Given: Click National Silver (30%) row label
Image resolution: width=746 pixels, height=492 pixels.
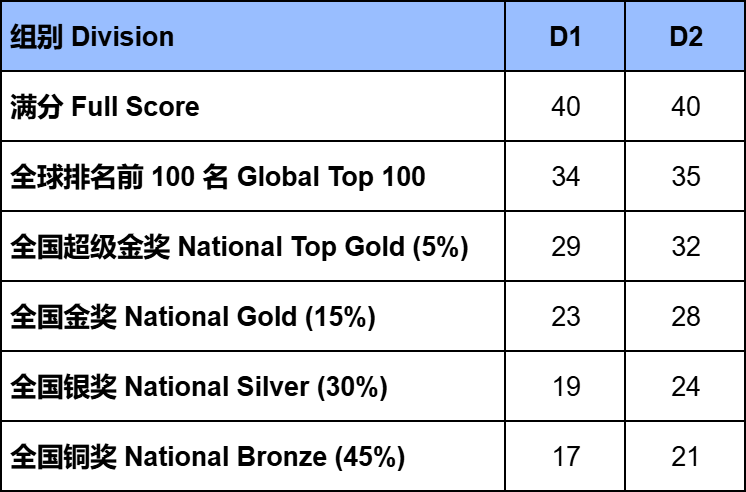Looking at the screenshot, I should coord(198,386).
